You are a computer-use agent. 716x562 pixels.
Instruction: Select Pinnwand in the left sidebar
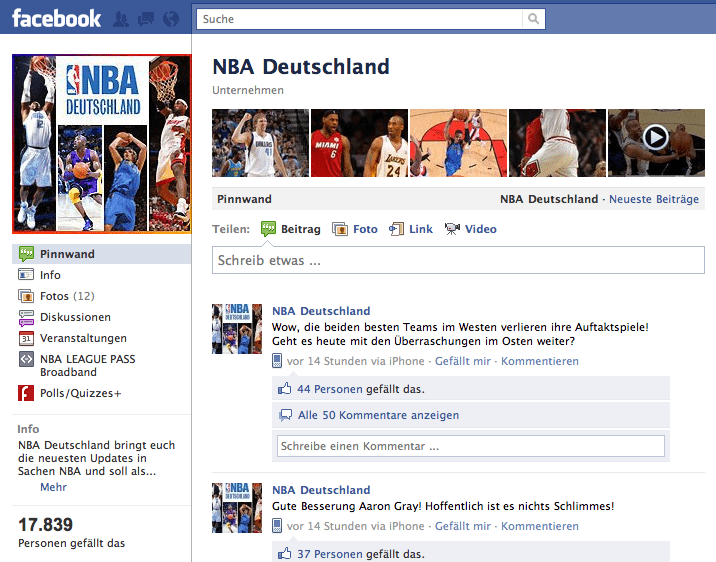click(x=101, y=254)
